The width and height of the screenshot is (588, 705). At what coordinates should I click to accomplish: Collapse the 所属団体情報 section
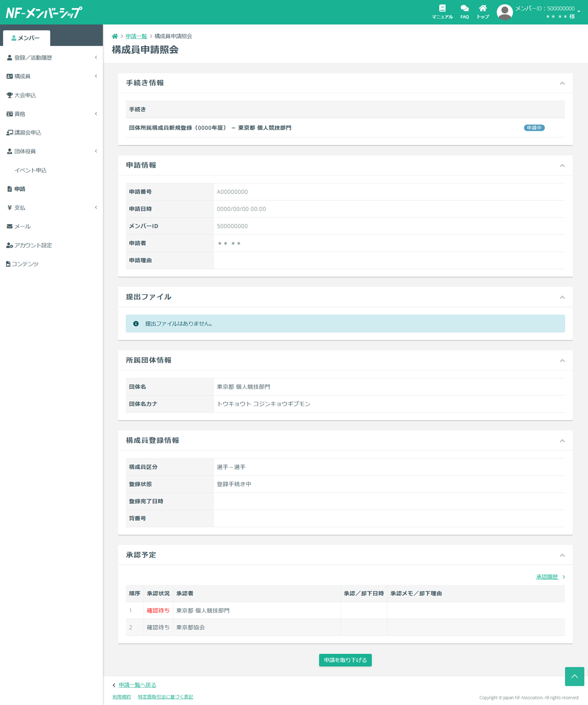coord(562,360)
